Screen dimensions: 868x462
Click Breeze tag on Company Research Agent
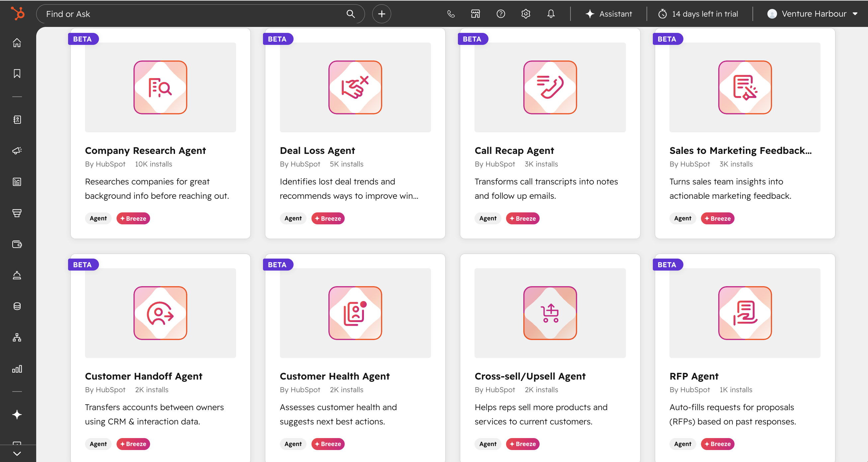coord(133,218)
